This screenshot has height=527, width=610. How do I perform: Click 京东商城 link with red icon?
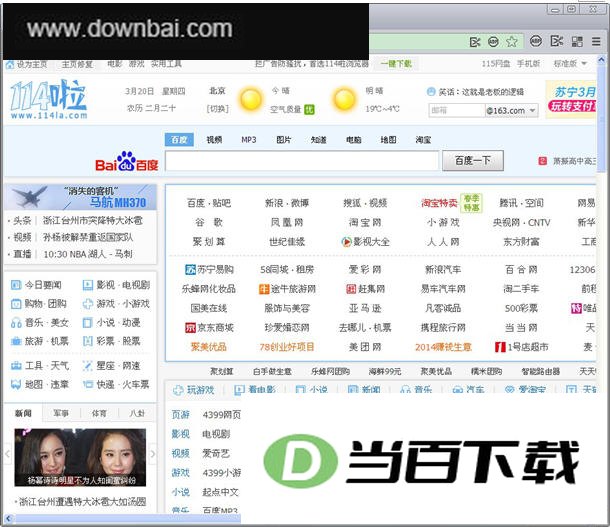209,328
